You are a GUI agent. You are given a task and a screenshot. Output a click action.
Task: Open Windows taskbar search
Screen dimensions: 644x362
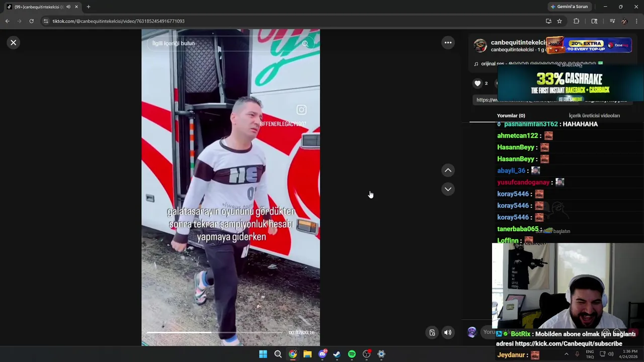point(278,354)
